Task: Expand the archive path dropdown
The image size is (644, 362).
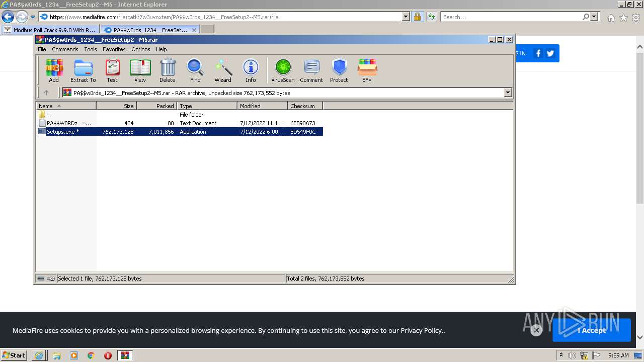Action: point(508,93)
